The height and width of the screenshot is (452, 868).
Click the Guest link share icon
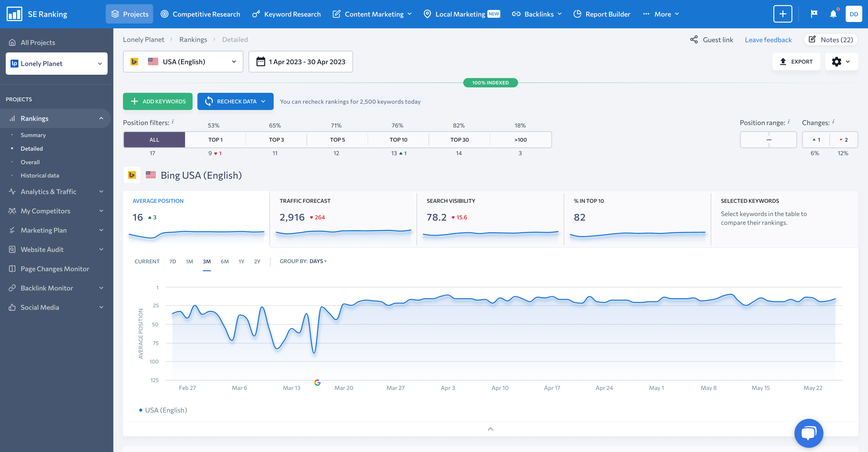point(694,39)
